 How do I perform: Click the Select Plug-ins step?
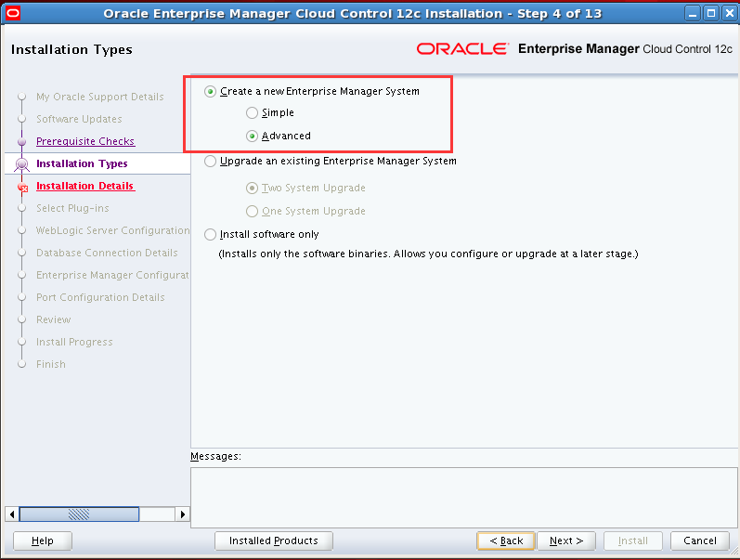click(x=72, y=208)
